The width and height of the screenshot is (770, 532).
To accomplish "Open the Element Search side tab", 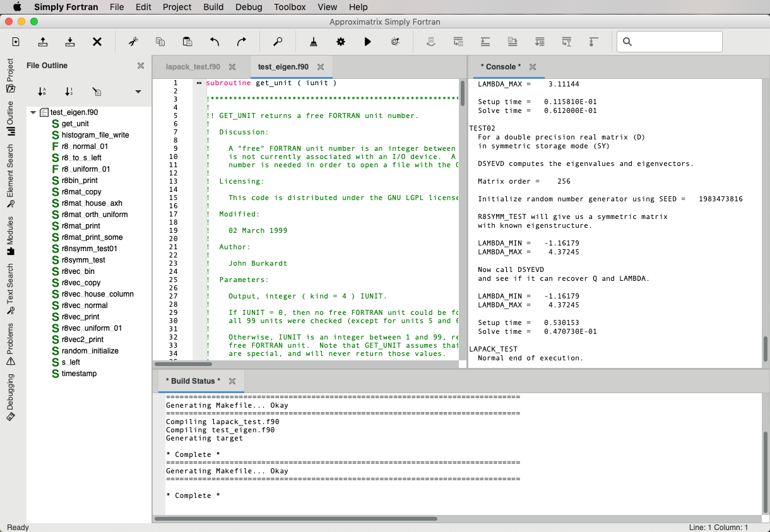I will [x=10, y=176].
